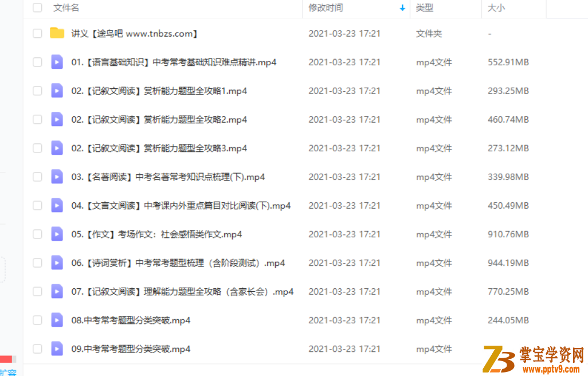Select checkbox for 04 文言文阅读 file
This screenshot has height=376, width=588.
point(37,205)
